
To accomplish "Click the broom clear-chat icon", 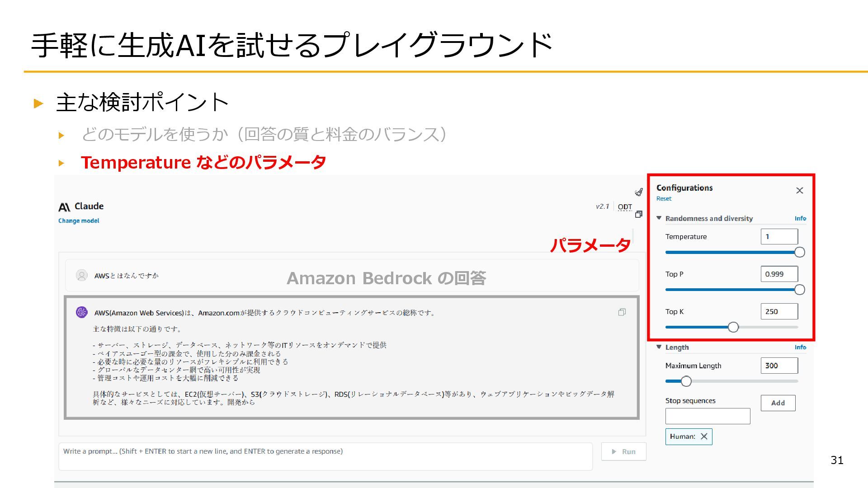I will pyautogui.click(x=639, y=192).
